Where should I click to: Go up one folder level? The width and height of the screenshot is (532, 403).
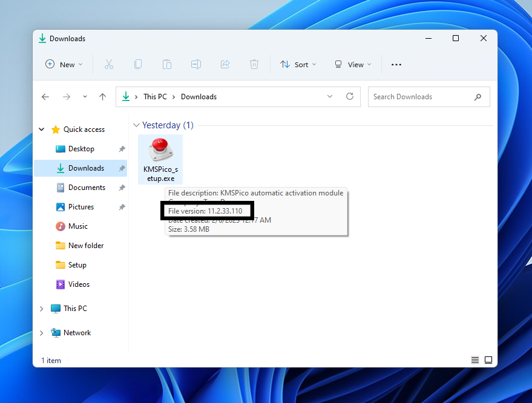(102, 97)
